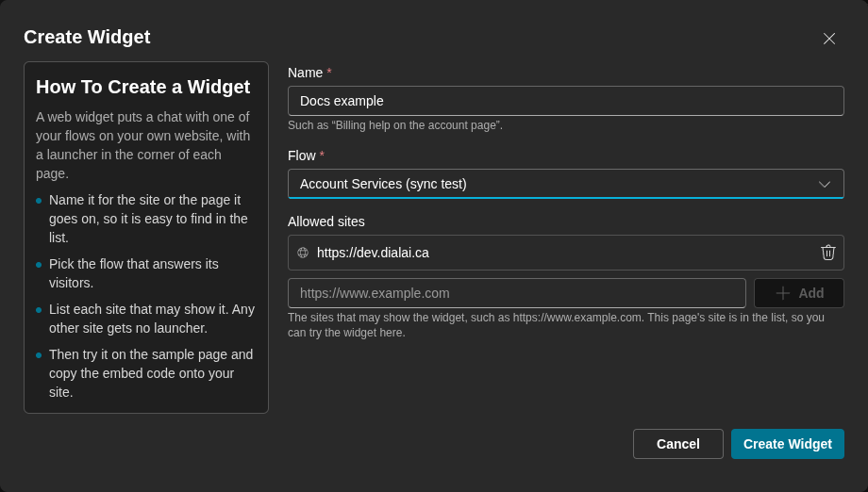Click the 'Such as “Billing help' hint text
This screenshot has width=868, height=492.
tap(395, 125)
